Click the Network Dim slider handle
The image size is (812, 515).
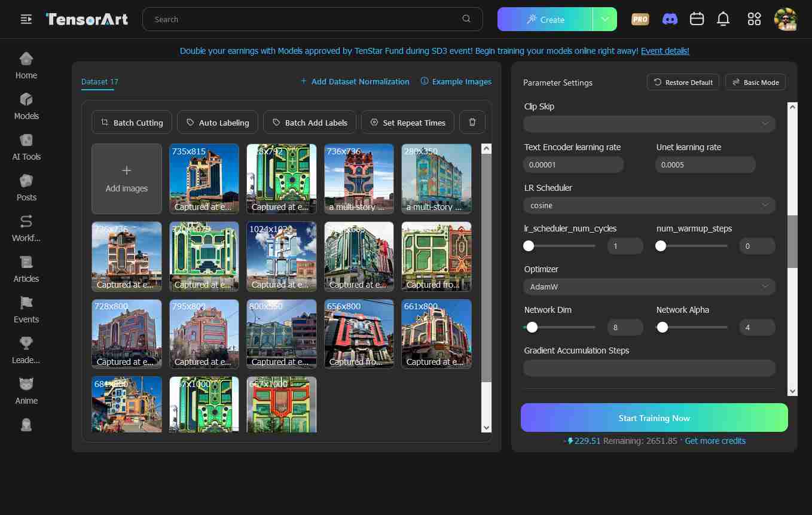pyautogui.click(x=532, y=327)
